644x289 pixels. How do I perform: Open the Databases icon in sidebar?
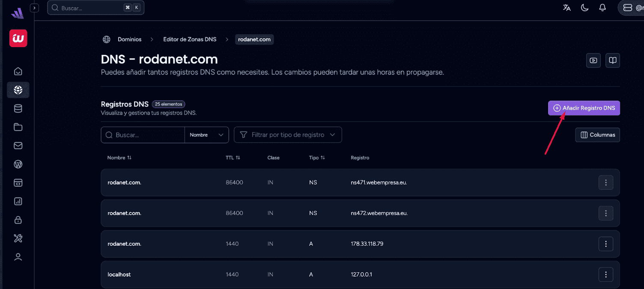click(x=18, y=109)
